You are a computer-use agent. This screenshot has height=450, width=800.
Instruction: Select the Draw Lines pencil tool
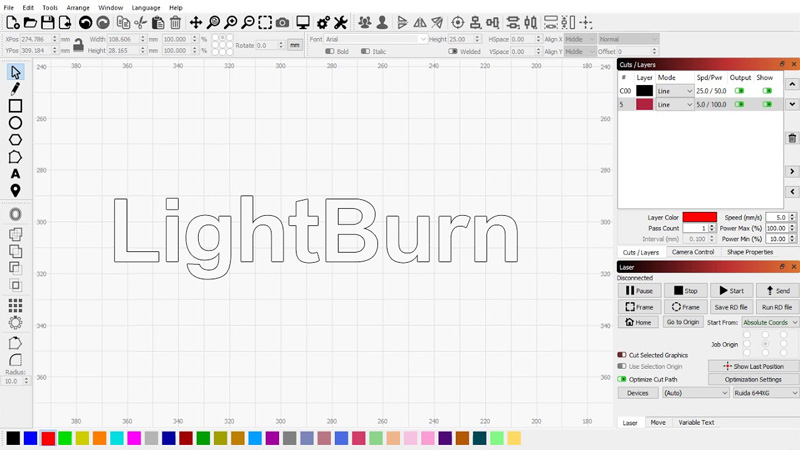pos(15,89)
